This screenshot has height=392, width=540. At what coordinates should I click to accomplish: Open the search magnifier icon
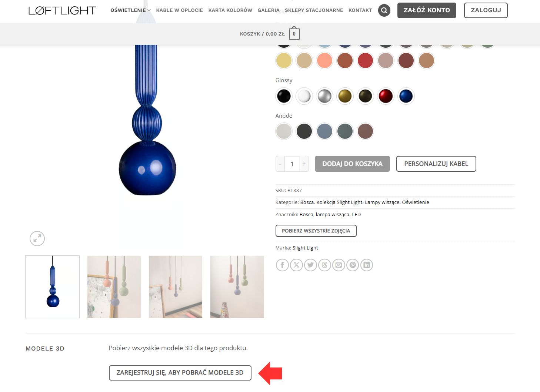(x=384, y=10)
